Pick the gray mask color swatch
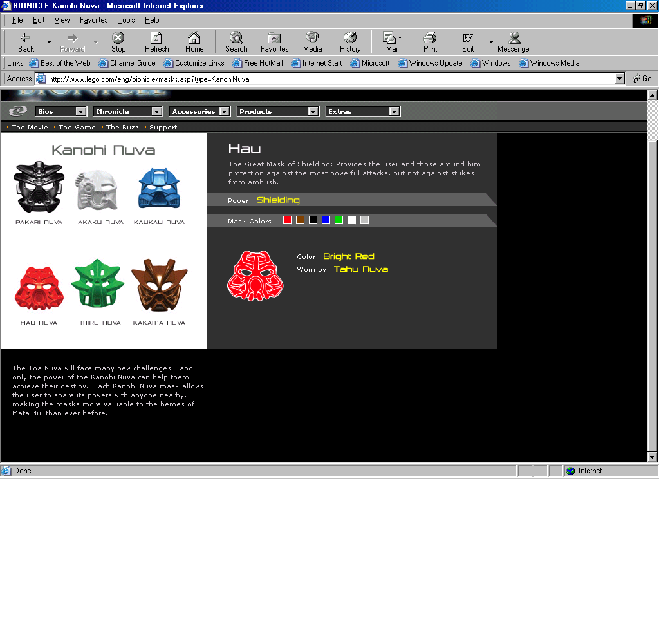The image size is (659, 644). tap(364, 220)
